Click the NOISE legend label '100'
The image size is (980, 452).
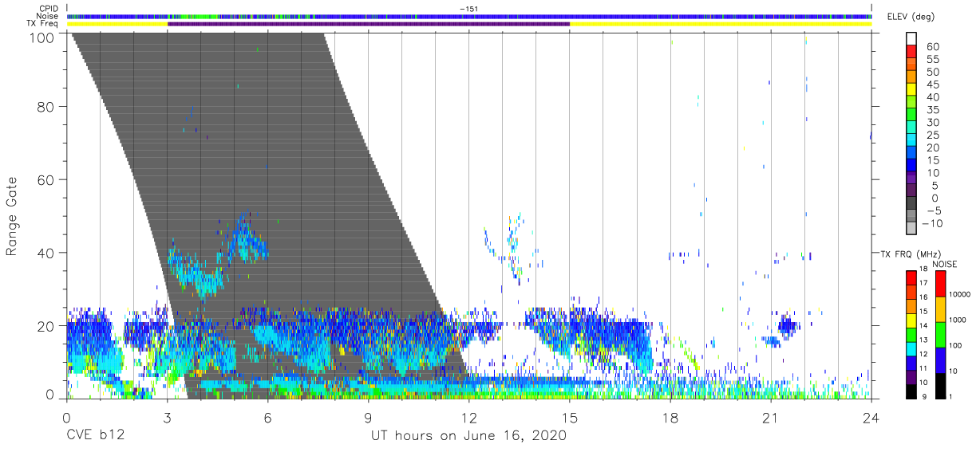tap(955, 345)
